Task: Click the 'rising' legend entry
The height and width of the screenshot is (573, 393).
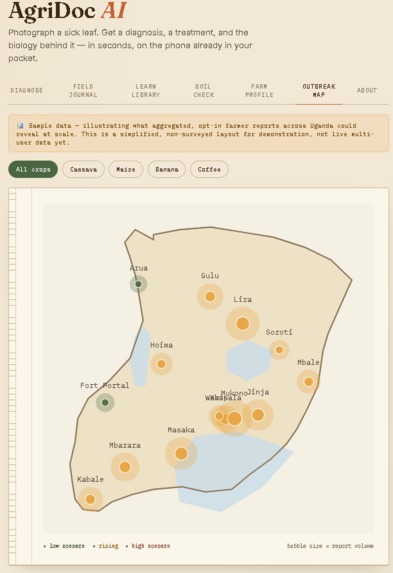Action: click(105, 546)
